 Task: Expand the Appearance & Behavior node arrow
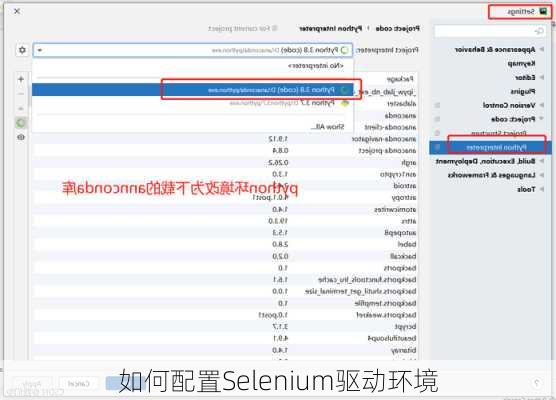(x=541, y=49)
